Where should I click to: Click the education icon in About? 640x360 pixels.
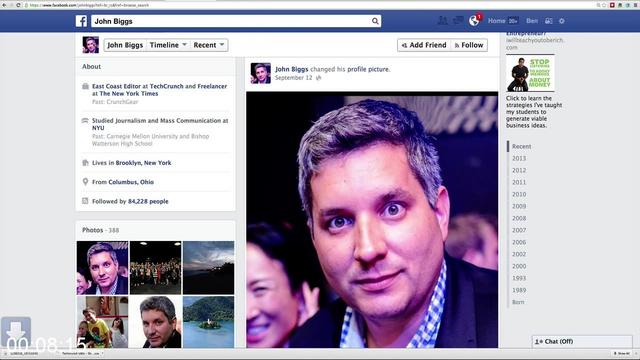85,121
